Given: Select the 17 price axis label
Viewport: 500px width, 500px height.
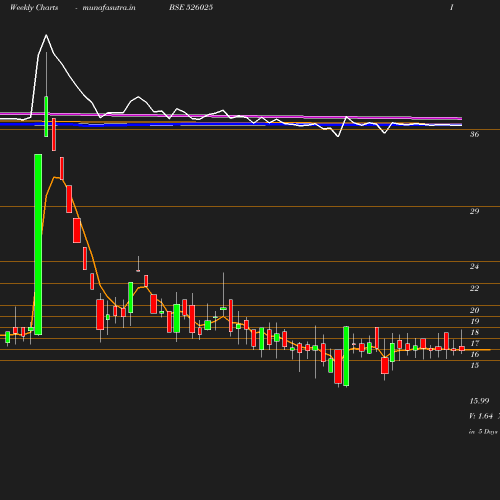Looking at the screenshot, I should coord(474,343).
